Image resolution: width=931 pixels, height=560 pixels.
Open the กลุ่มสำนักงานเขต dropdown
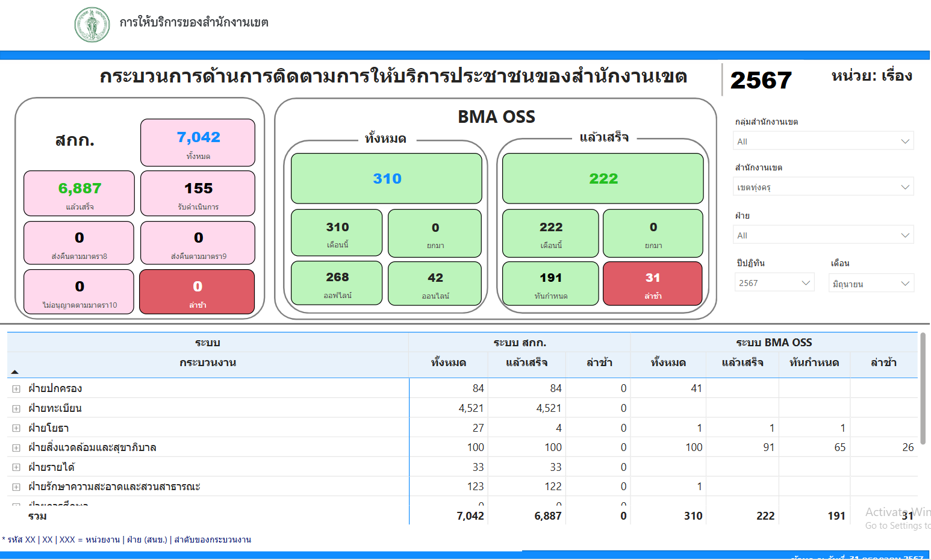click(x=823, y=142)
